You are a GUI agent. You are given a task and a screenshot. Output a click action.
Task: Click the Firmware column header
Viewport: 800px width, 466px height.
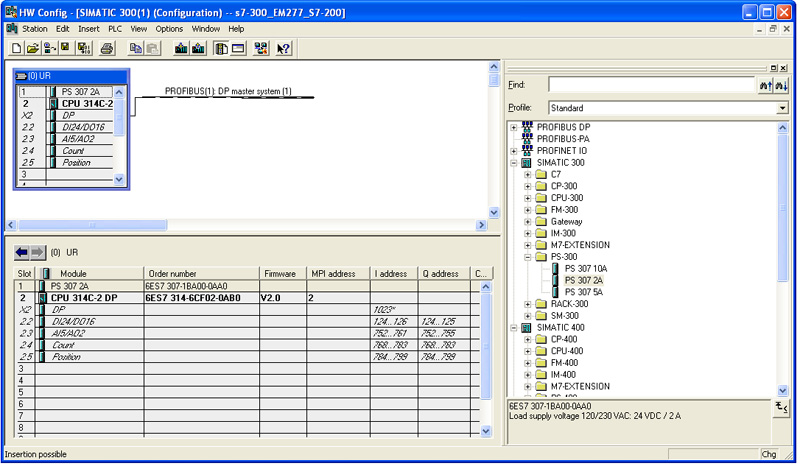click(283, 274)
